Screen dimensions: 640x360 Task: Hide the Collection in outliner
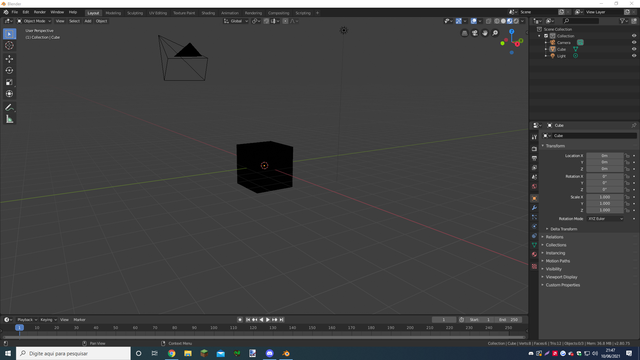tap(634, 36)
